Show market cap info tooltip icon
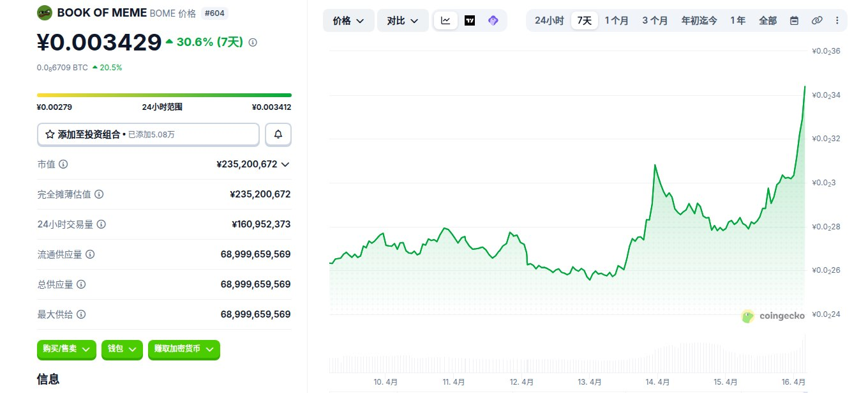868x393 pixels. 63,164
